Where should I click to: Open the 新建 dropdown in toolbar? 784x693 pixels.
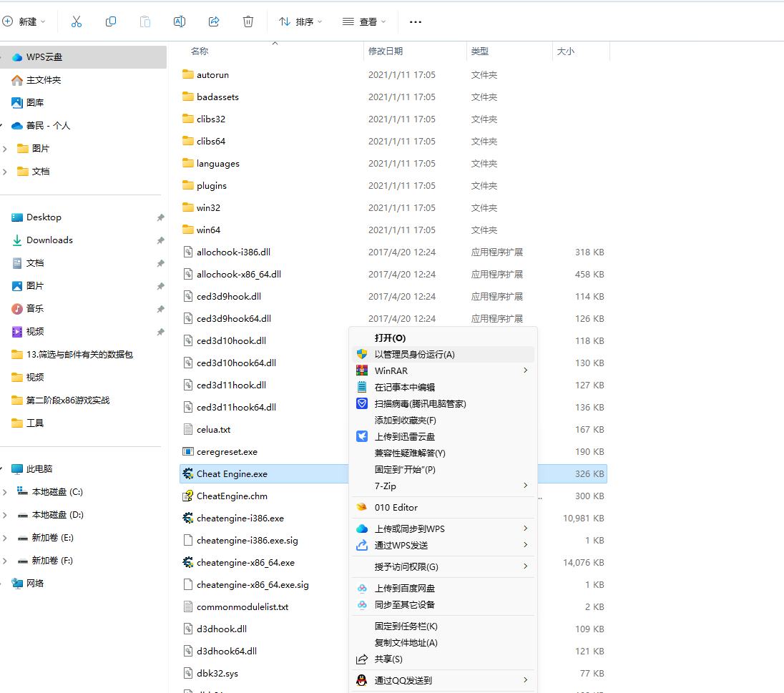pyautogui.click(x=24, y=21)
